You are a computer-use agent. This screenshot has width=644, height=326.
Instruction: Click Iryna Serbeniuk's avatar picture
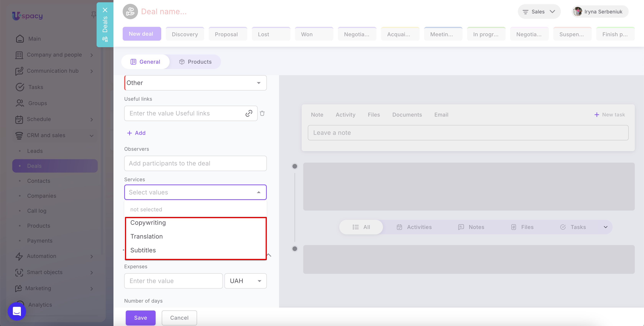click(x=577, y=12)
